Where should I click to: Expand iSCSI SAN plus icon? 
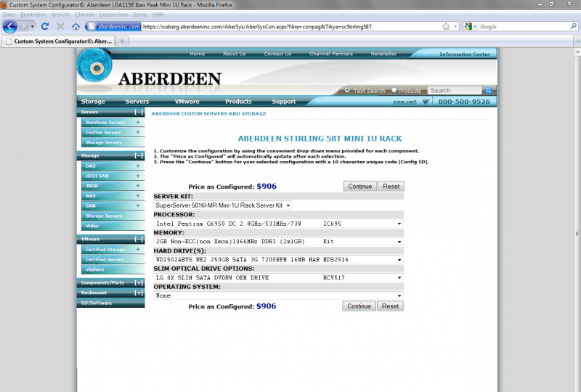point(138,176)
